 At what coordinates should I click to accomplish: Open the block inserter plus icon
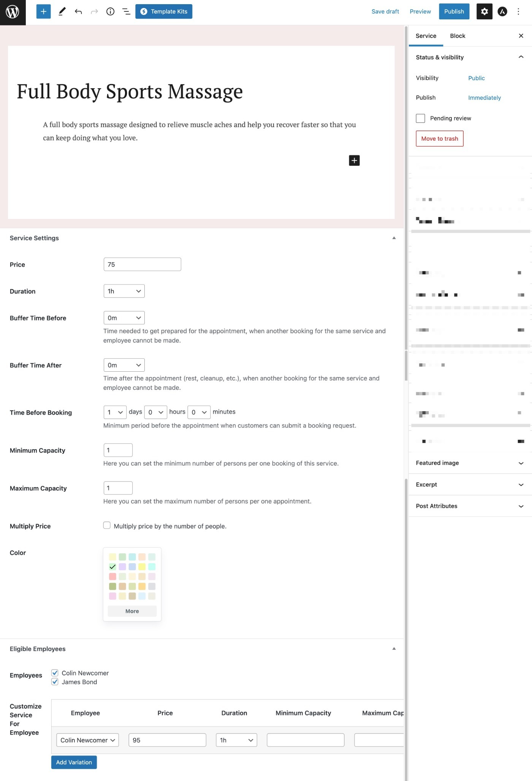pyautogui.click(x=43, y=11)
